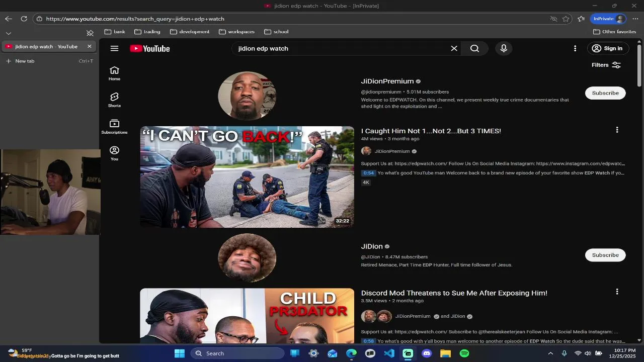
Task: Click the YouTube logo
Action: click(150, 48)
